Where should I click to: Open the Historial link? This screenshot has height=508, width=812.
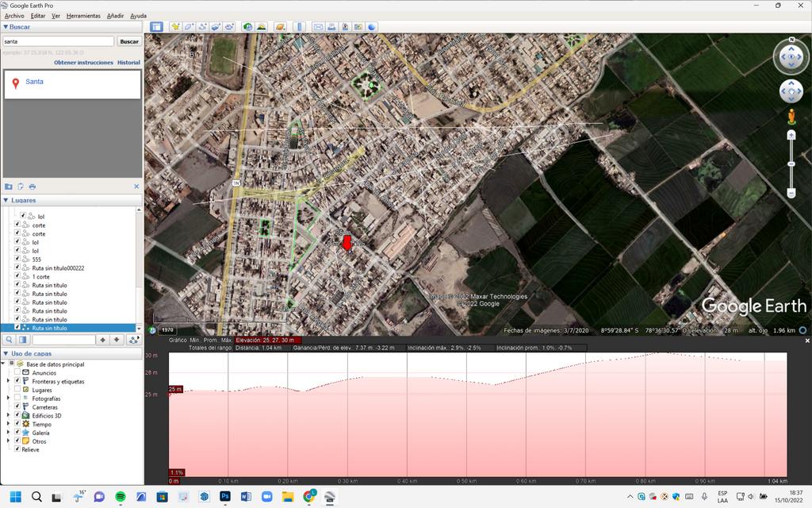(x=128, y=62)
